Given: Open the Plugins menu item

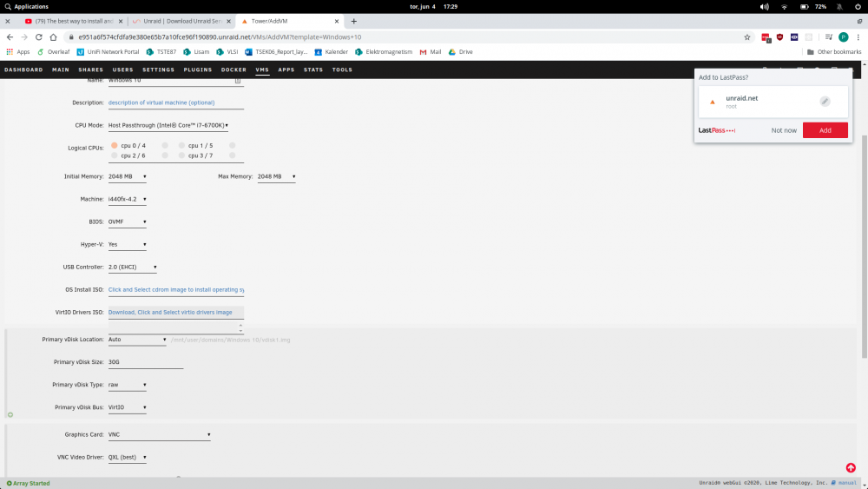Looking at the screenshot, I should tap(198, 69).
